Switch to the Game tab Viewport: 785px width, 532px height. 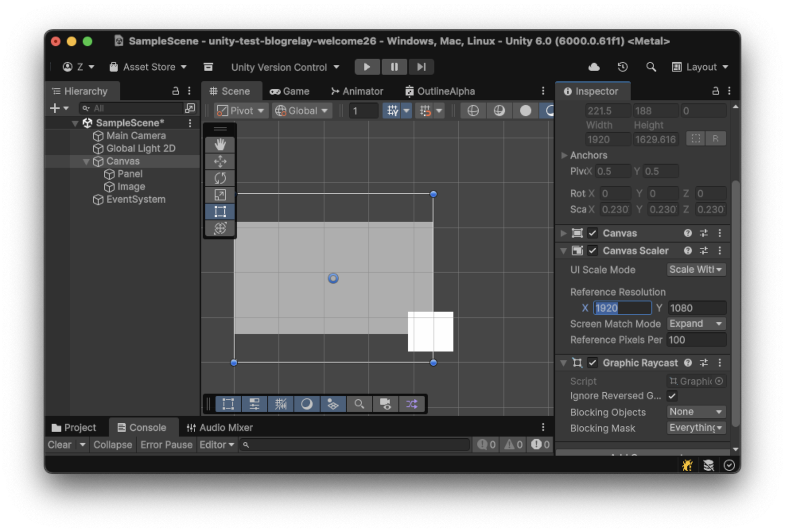[x=290, y=91]
